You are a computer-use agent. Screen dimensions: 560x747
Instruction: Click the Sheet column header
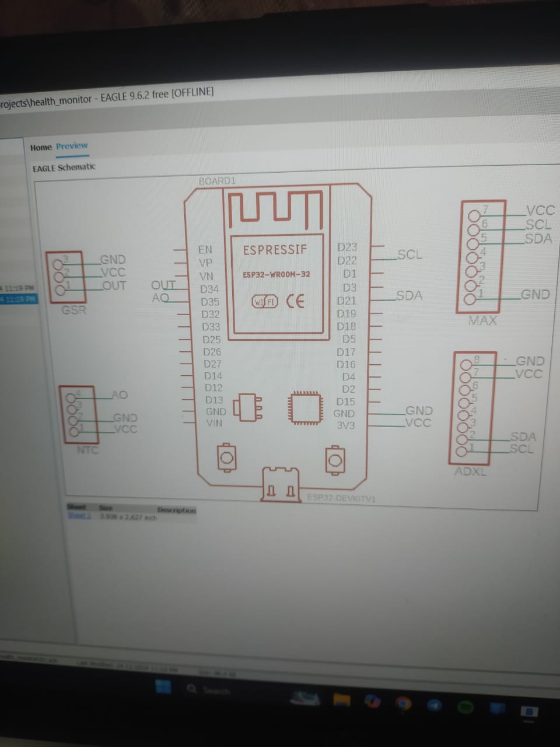(76, 507)
